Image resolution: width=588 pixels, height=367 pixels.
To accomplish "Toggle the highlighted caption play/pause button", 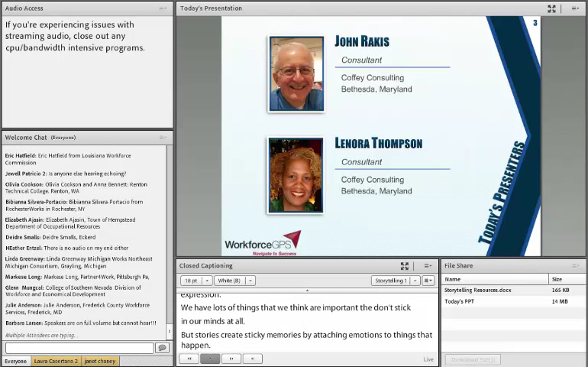I will 210,359.
